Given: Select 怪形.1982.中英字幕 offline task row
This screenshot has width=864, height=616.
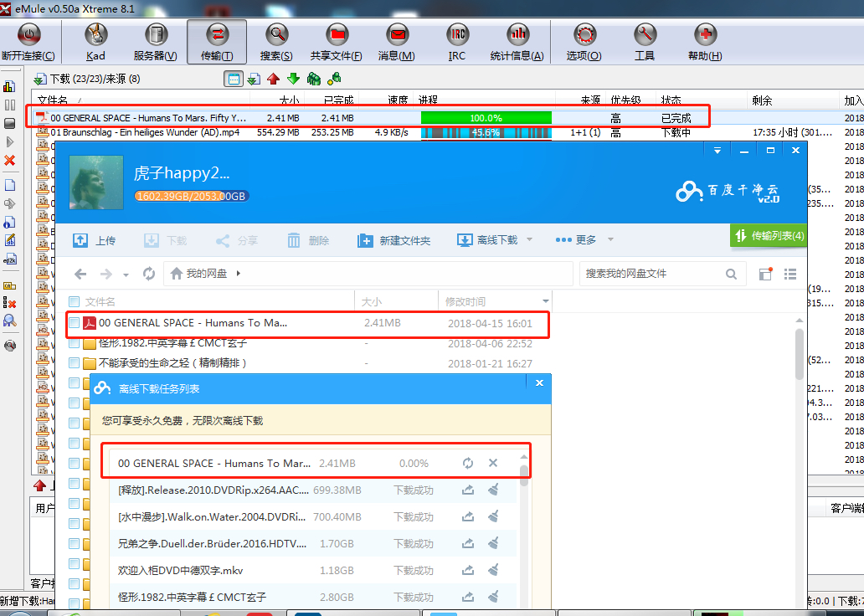Looking at the screenshot, I should 313,597.
